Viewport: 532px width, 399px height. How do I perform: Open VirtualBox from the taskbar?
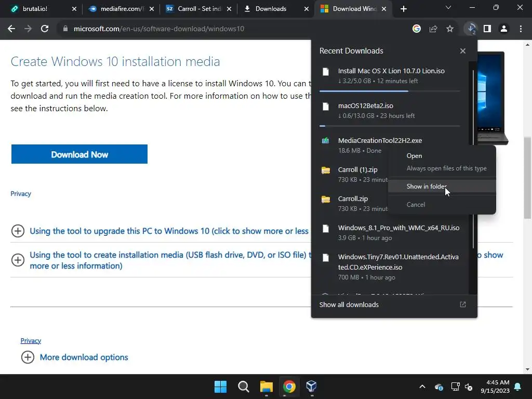pos(311,387)
